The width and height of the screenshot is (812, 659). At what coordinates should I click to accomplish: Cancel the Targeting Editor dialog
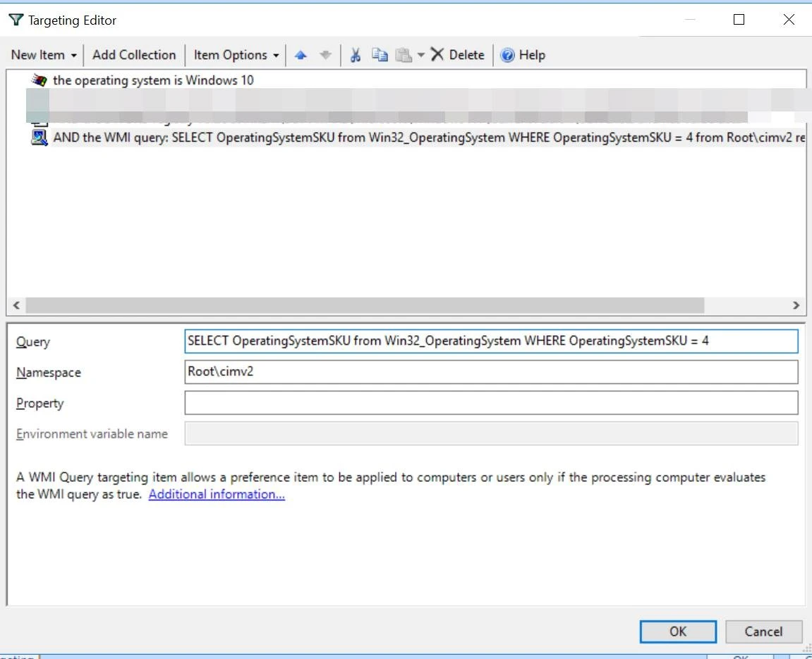763,631
